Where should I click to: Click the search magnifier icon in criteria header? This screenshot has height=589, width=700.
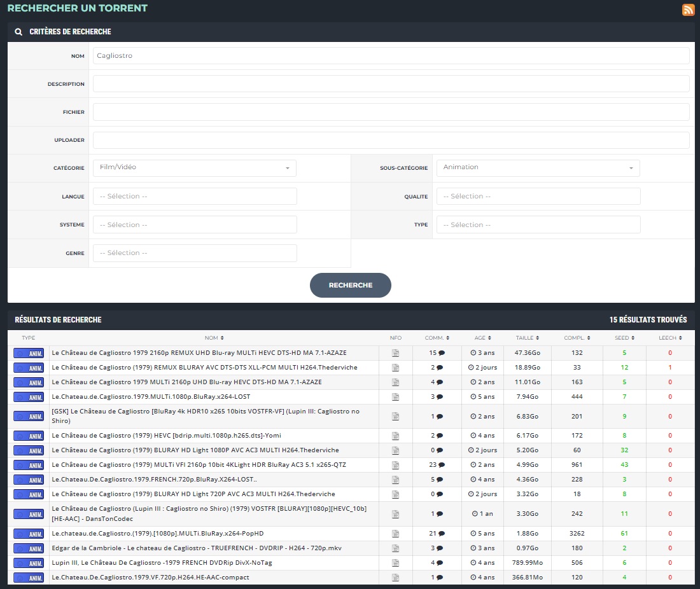click(18, 32)
